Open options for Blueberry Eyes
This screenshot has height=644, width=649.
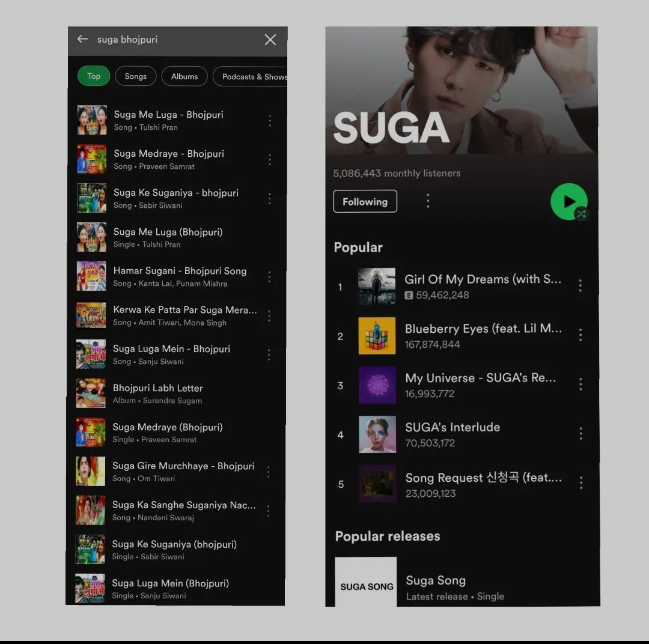580,335
